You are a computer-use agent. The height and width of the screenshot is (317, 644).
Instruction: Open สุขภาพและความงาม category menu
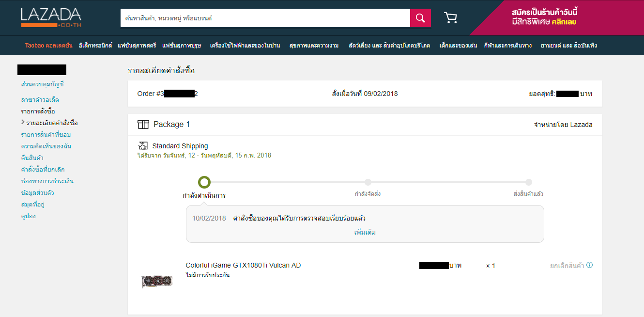(313, 46)
